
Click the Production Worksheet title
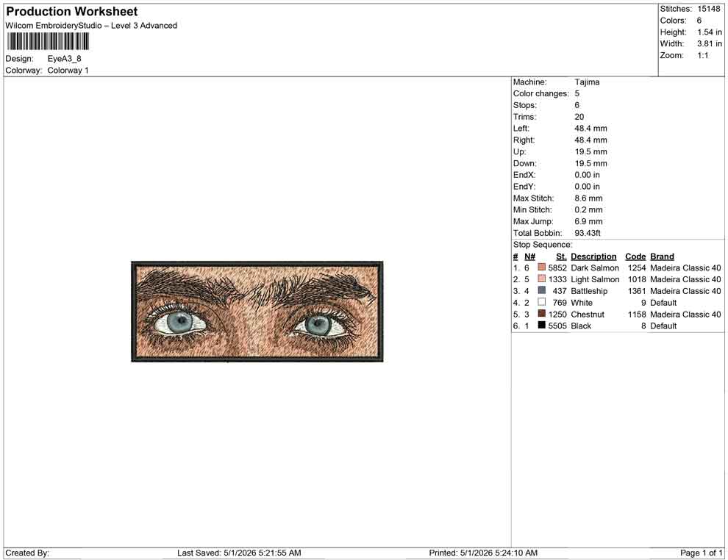[x=72, y=11]
